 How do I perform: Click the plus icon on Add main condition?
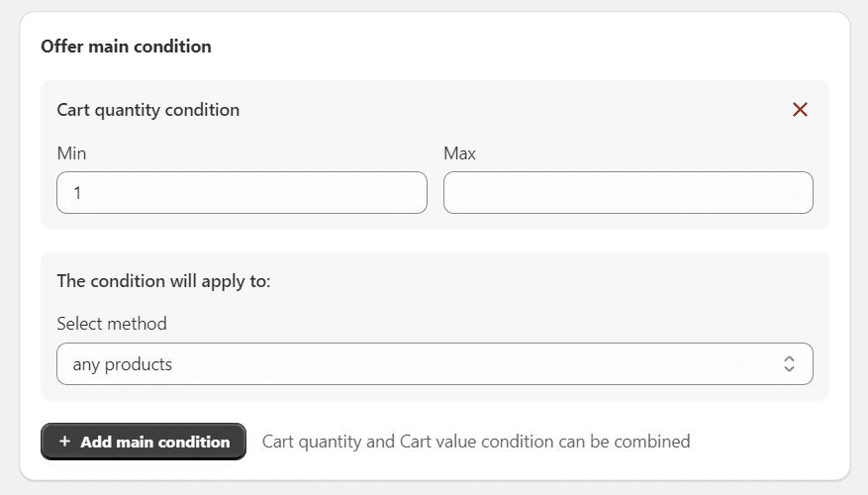point(64,442)
